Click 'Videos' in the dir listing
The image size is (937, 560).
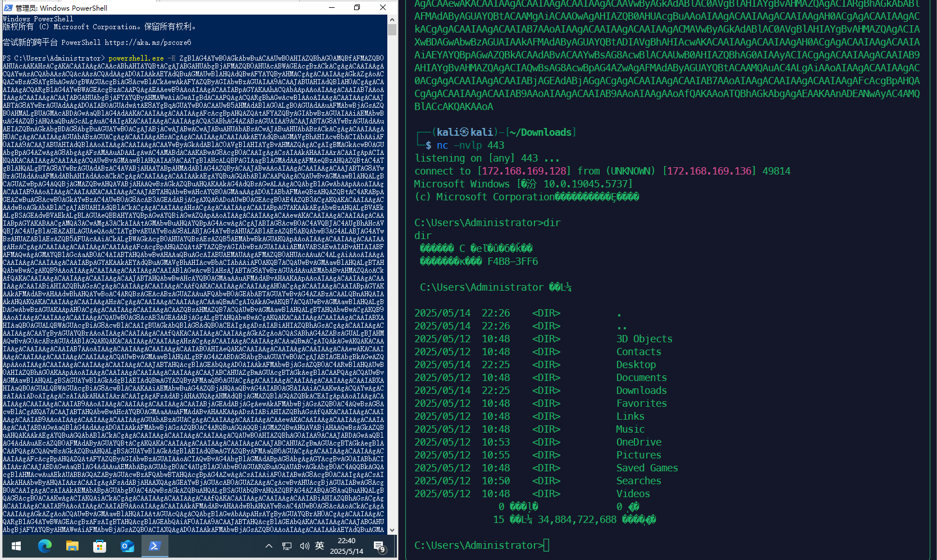[633, 494]
